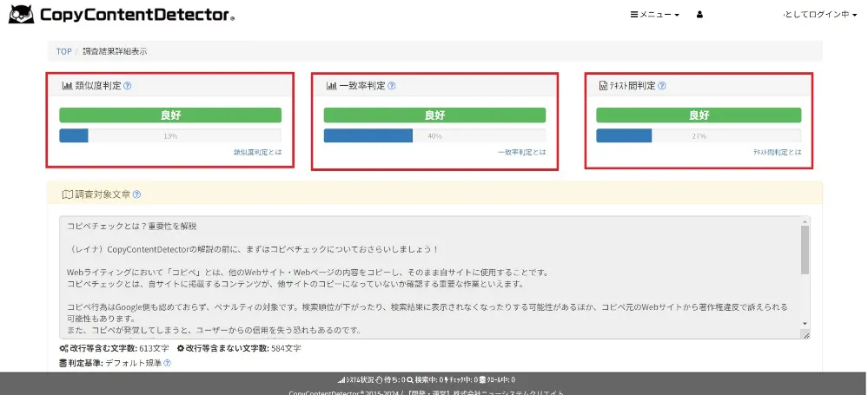
Task: Click コピペチェックとは？重要性を解説 heading line
Action: click(131, 227)
